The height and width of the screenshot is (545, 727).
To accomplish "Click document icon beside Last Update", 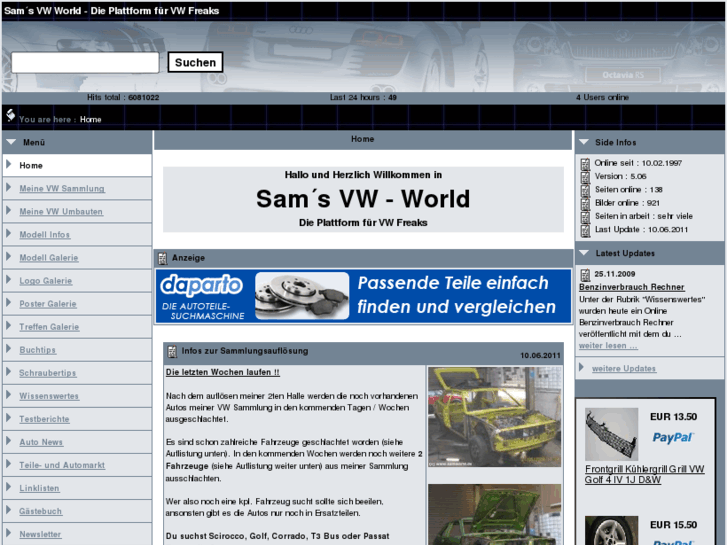I will click(586, 231).
